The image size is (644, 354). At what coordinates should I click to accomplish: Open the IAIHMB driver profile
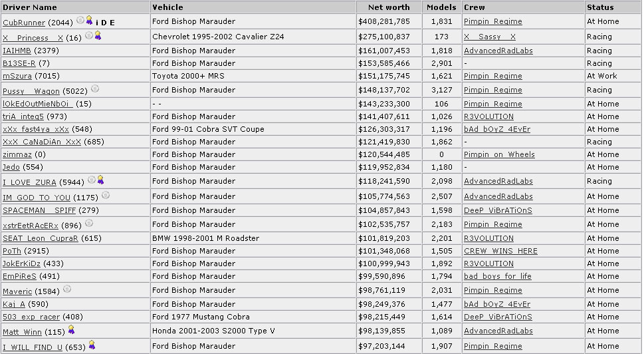[17, 51]
